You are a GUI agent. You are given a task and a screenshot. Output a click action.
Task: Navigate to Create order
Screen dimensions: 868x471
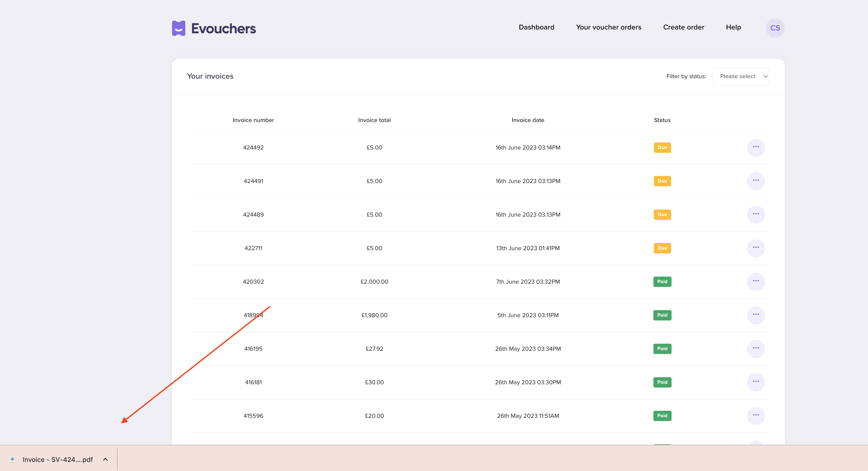coord(683,27)
